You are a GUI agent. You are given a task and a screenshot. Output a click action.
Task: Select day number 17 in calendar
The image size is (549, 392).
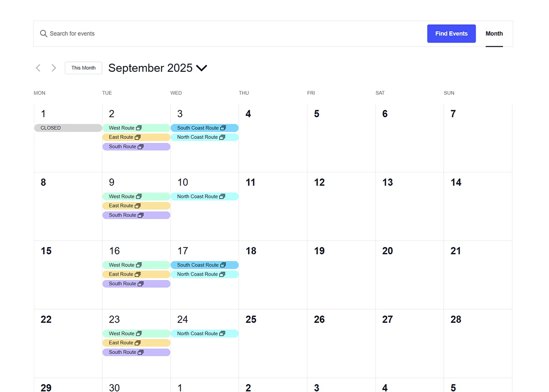[x=183, y=251]
